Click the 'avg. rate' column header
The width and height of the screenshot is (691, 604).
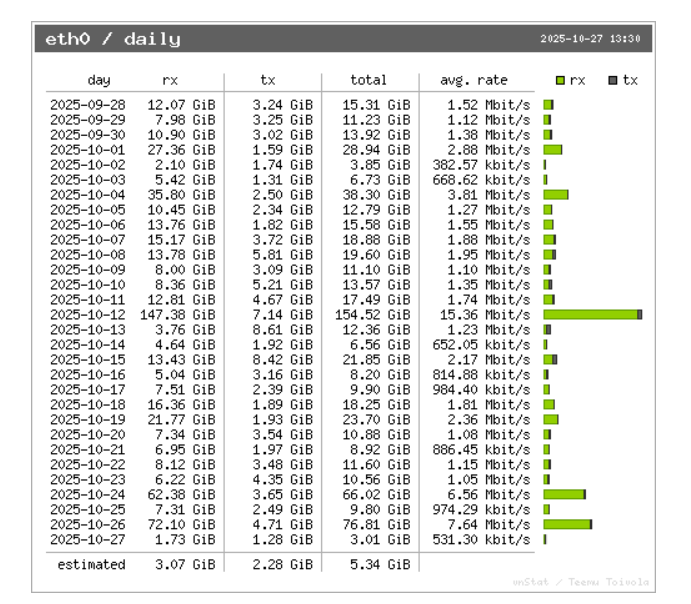click(474, 80)
